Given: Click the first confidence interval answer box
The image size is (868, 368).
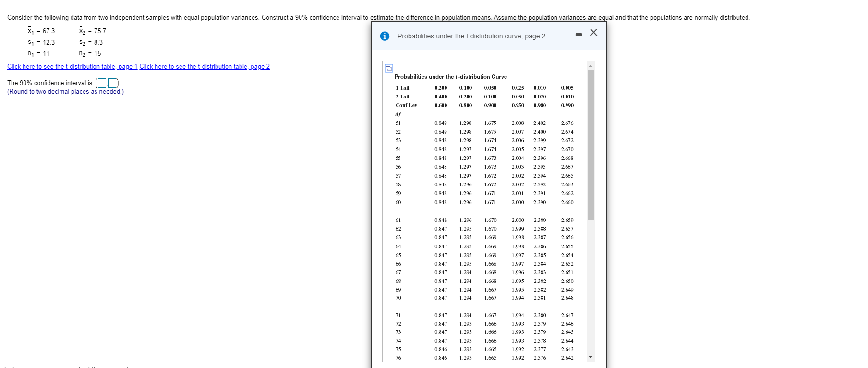Looking at the screenshot, I should [102, 83].
